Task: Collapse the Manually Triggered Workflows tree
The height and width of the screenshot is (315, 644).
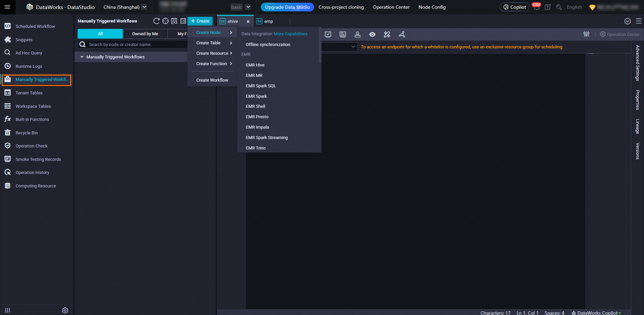Action: click(x=82, y=57)
